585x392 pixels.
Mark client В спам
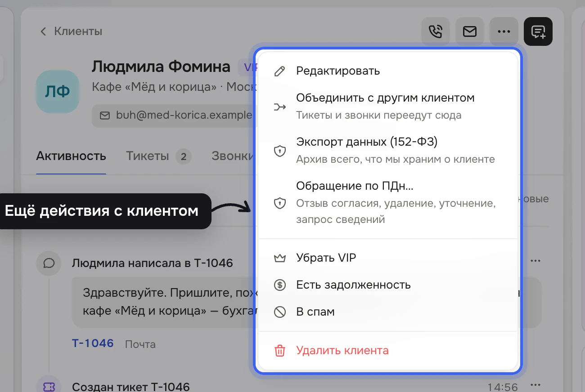(x=387, y=312)
